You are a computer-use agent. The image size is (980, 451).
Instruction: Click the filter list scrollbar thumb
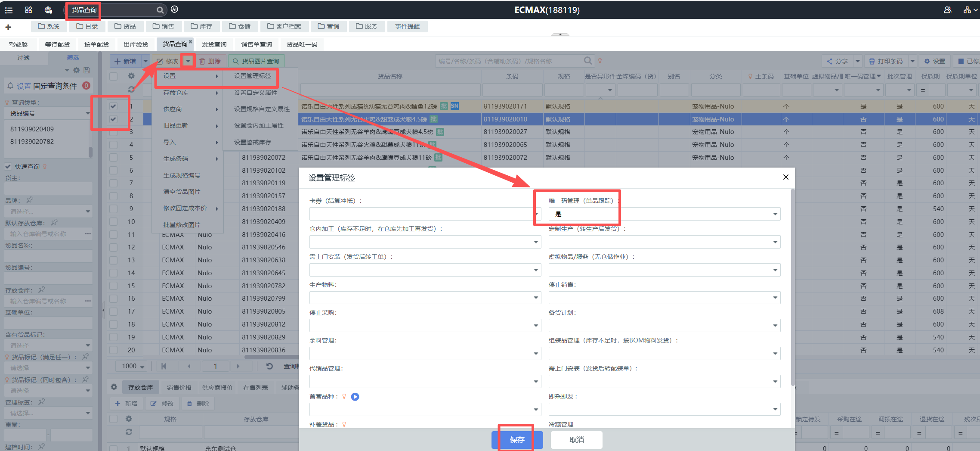pos(90,152)
